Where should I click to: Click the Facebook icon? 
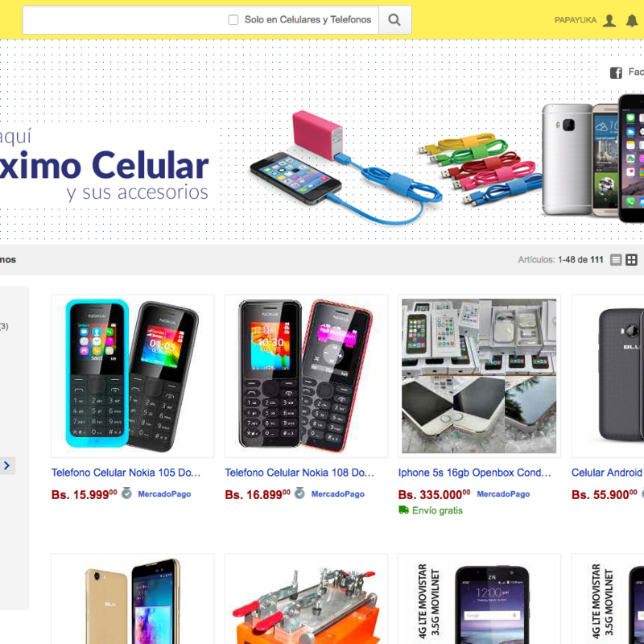pos(616,72)
